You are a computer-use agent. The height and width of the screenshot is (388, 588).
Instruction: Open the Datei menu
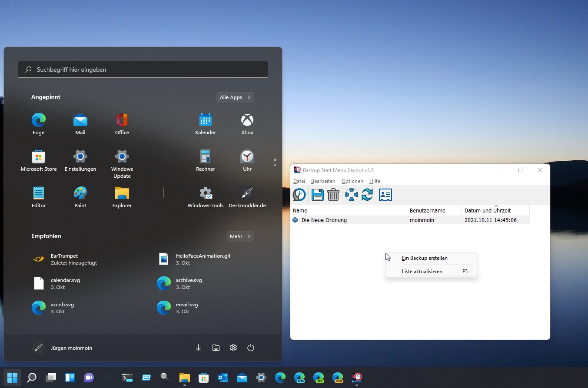(299, 181)
